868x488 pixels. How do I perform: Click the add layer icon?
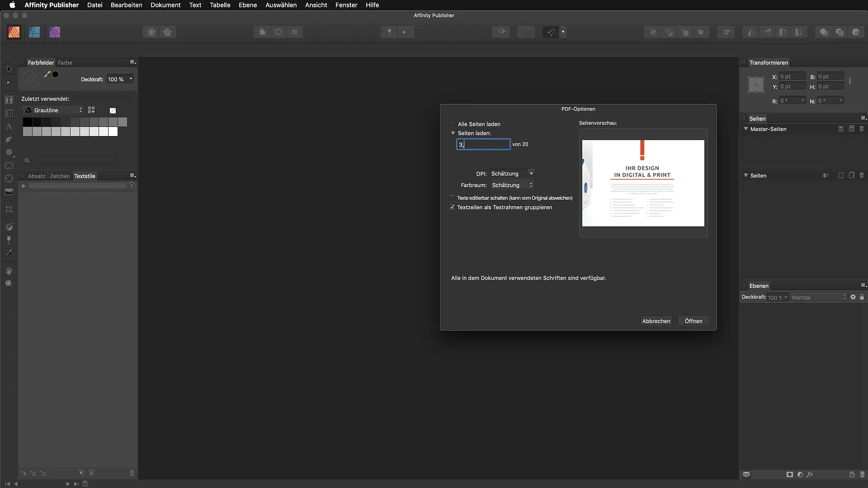coord(852,474)
